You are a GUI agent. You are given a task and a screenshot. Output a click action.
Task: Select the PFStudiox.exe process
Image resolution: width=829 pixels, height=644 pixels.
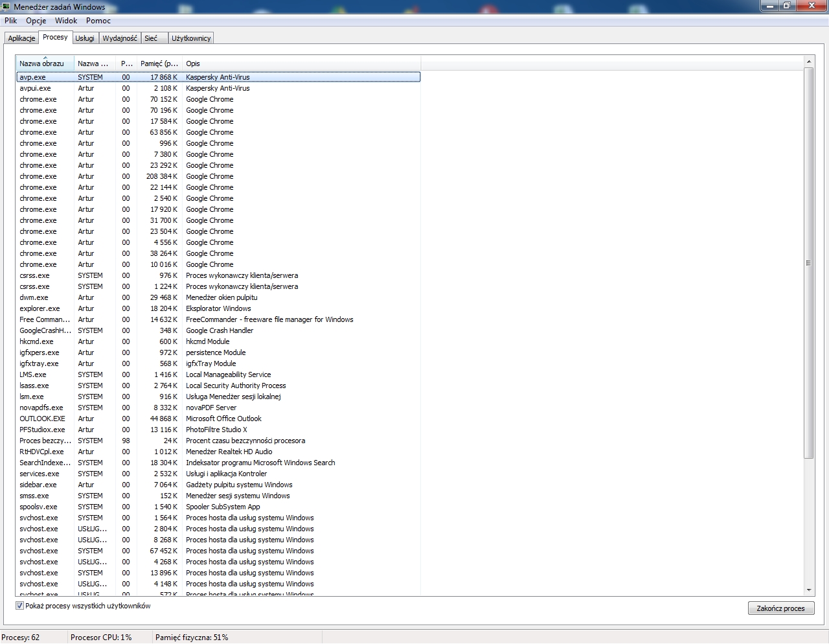point(218,430)
